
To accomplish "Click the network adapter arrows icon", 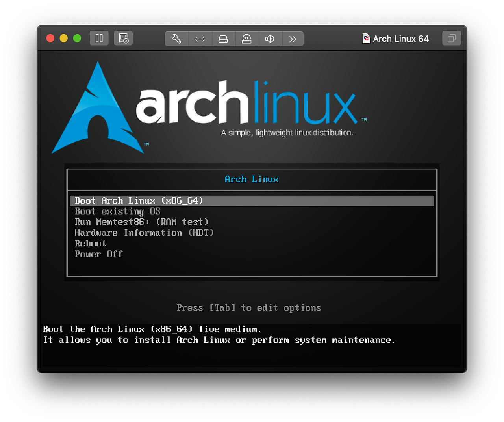I will (200, 39).
